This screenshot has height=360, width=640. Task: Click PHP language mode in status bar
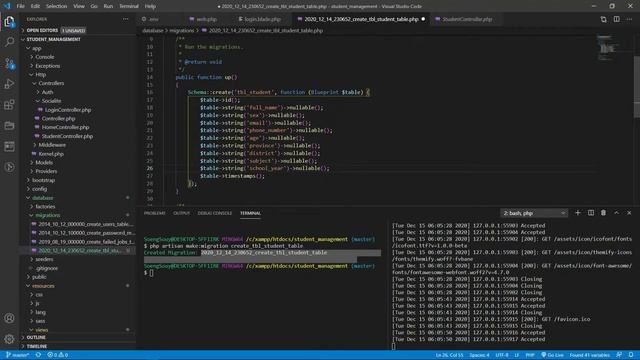coord(530,355)
